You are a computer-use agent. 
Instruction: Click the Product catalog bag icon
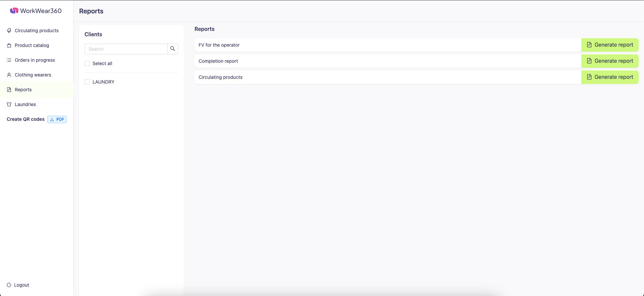9,45
